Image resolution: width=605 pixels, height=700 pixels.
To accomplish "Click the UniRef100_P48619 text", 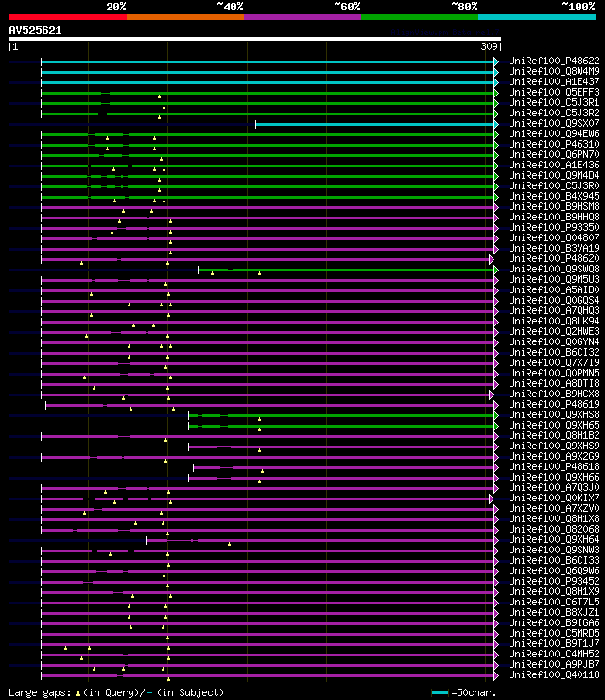I will tap(554, 405).
